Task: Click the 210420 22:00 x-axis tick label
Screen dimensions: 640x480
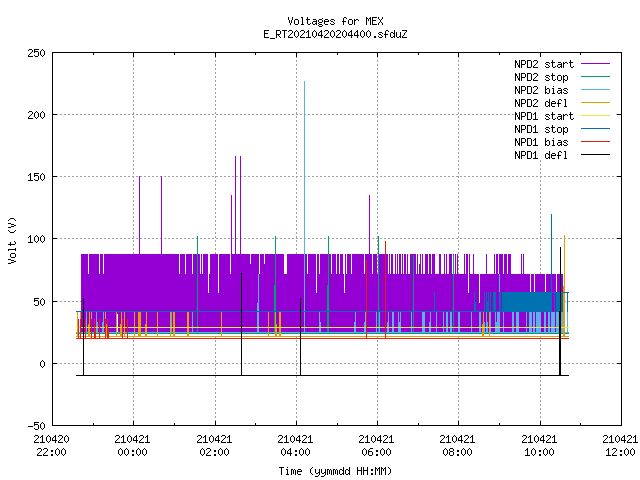Action: tap(51, 446)
